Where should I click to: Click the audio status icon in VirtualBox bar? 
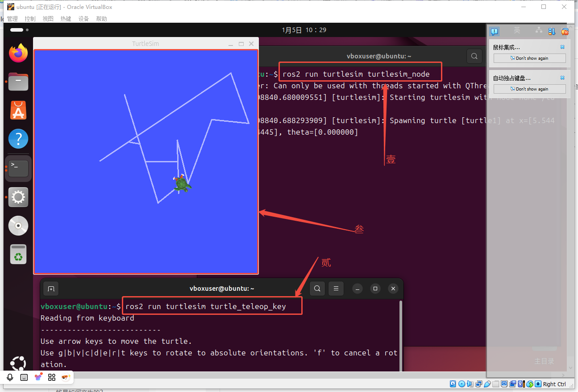(470, 384)
